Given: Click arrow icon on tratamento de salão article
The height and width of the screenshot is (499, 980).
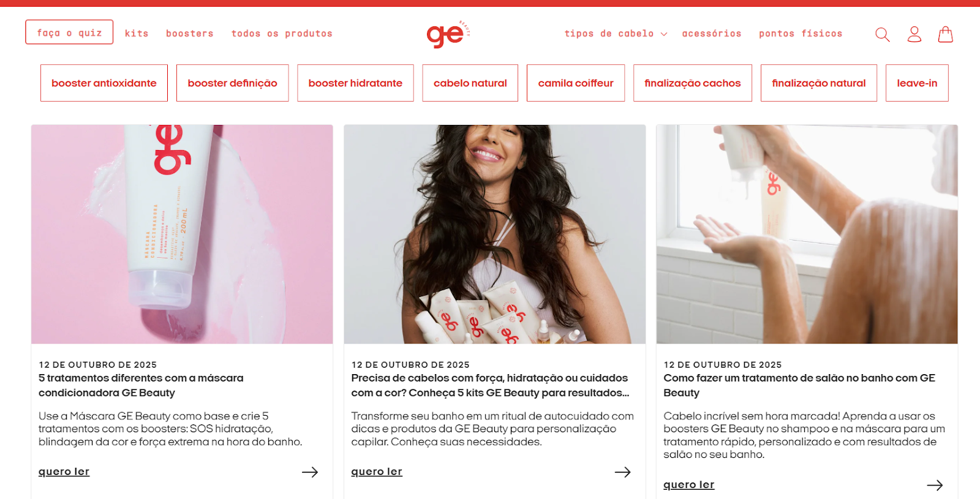Looking at the screenshot, I should tap(935, 485).
